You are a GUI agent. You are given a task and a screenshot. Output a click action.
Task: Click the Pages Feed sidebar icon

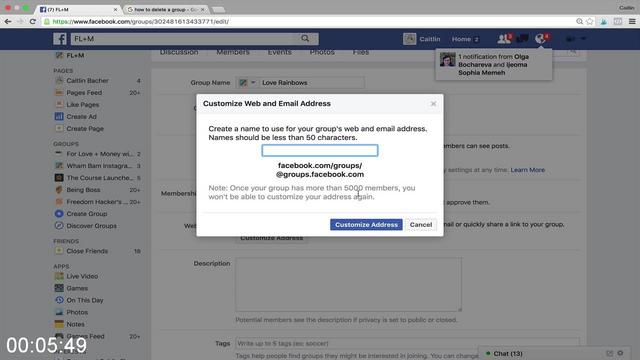pos(59,93)
